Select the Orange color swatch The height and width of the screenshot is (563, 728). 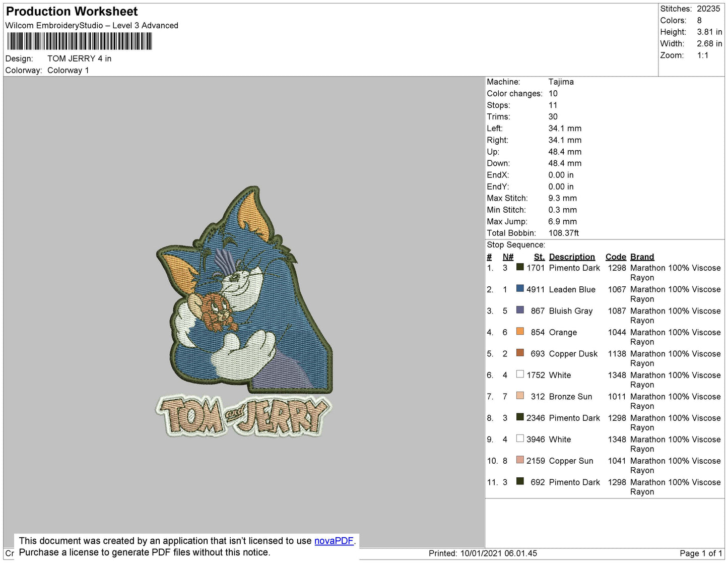point(520,332)
